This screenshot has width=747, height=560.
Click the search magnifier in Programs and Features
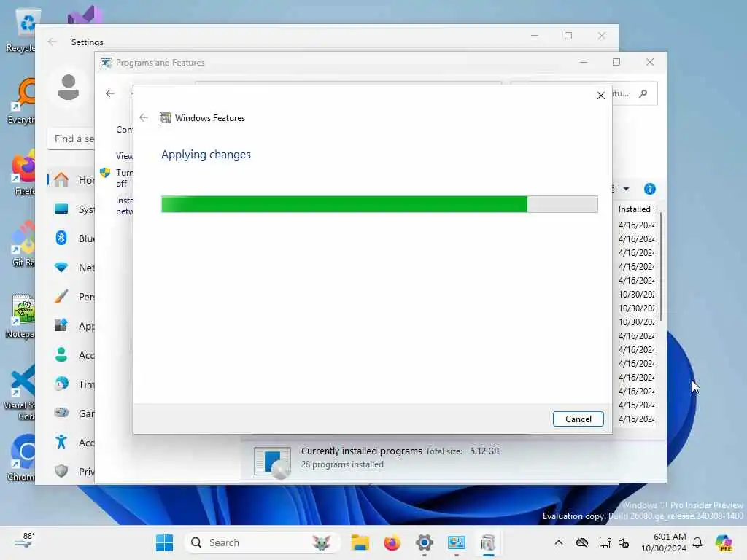point(643,94)
